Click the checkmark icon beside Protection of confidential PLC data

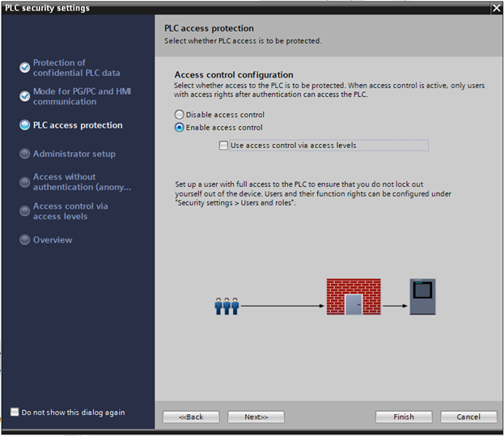pyautogui.click(x=25, y=68)
